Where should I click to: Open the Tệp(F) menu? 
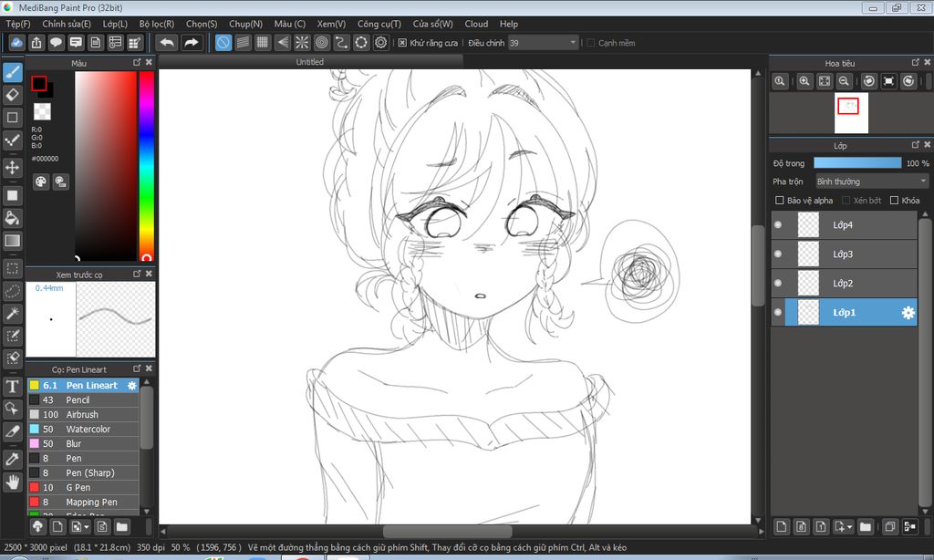[18, 24]
